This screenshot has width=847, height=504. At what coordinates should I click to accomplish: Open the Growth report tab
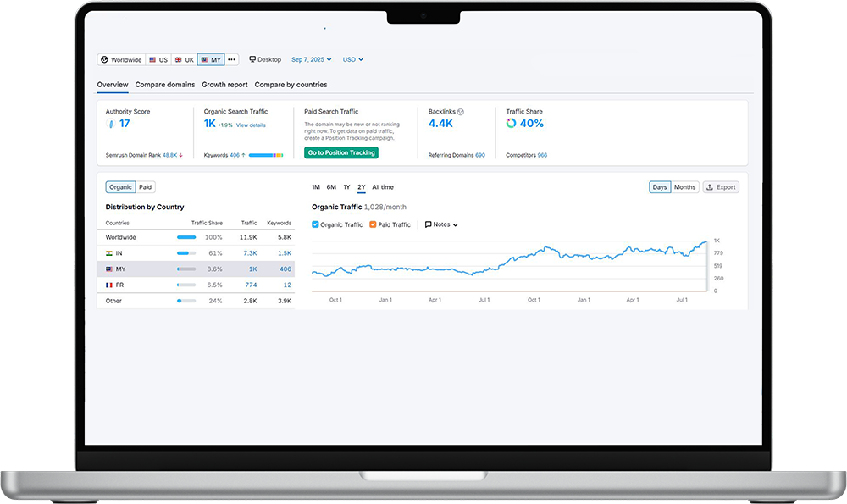(224, 85)
